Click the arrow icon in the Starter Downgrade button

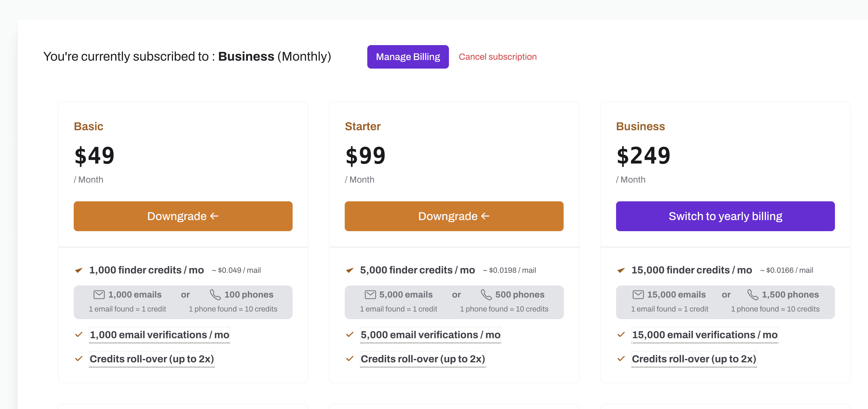(485, 216)
